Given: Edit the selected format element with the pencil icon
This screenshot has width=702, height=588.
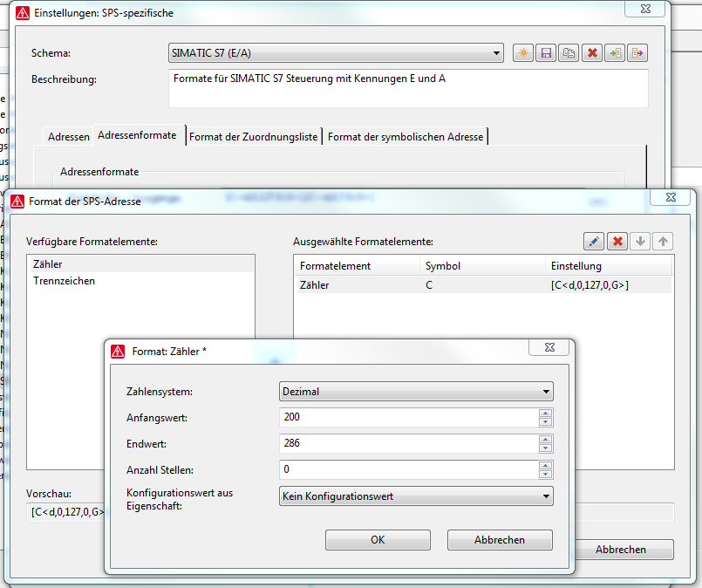Looking at the screenshot, I should [594, 242].
